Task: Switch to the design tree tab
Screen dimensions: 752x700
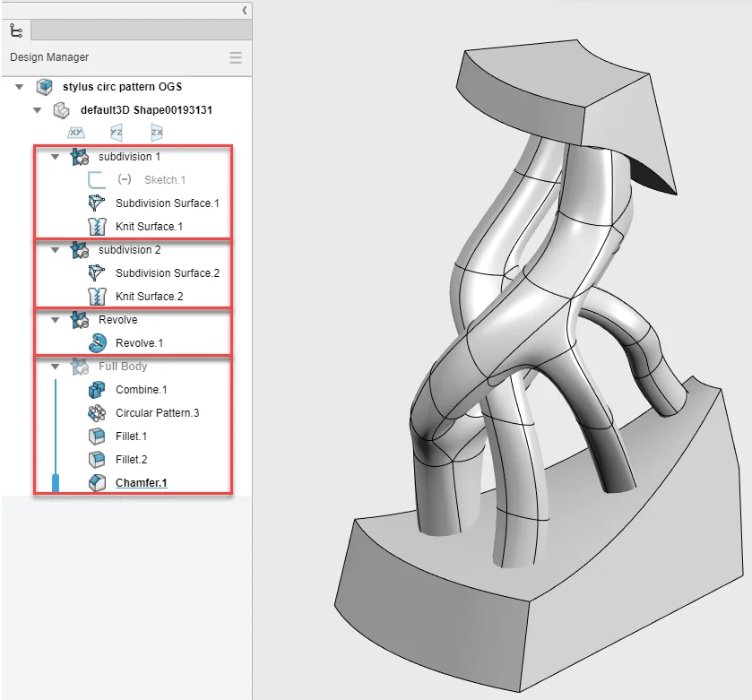Action: click(x=16, y=30)
